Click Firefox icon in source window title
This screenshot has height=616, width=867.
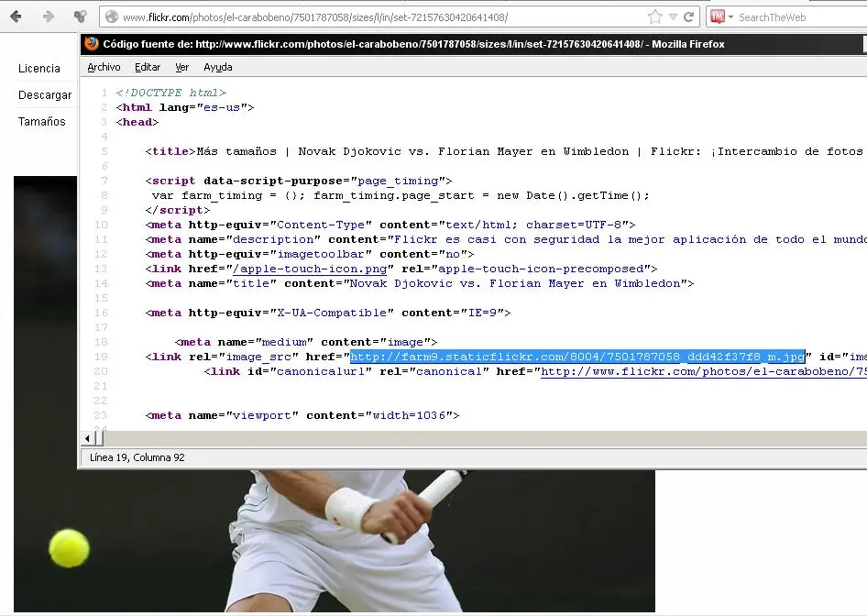(x=92, y=44)
